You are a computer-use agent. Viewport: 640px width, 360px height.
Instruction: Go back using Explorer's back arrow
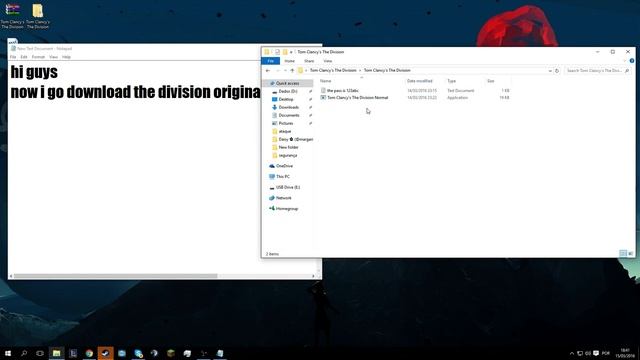[x=268, y=71]
